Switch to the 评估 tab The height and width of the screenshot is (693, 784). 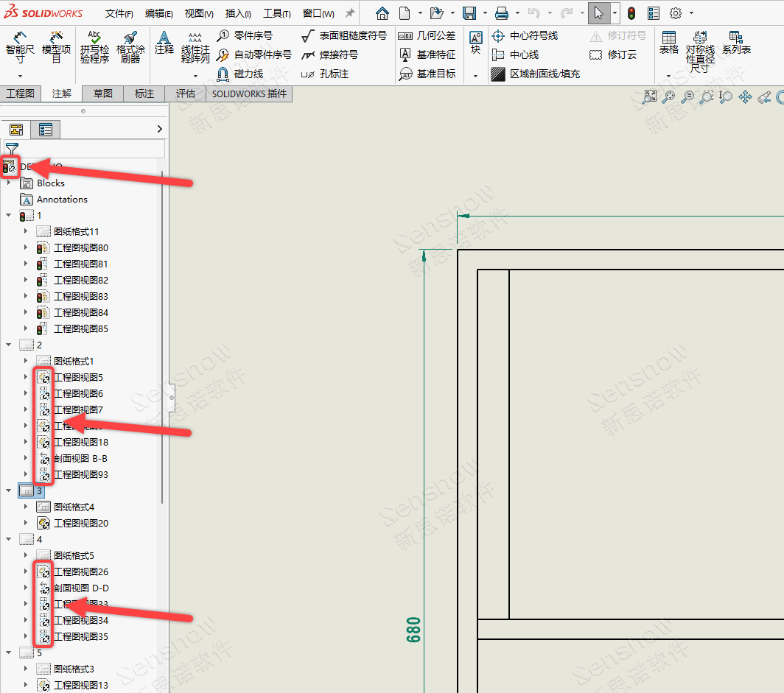click(x=186, y=94)
